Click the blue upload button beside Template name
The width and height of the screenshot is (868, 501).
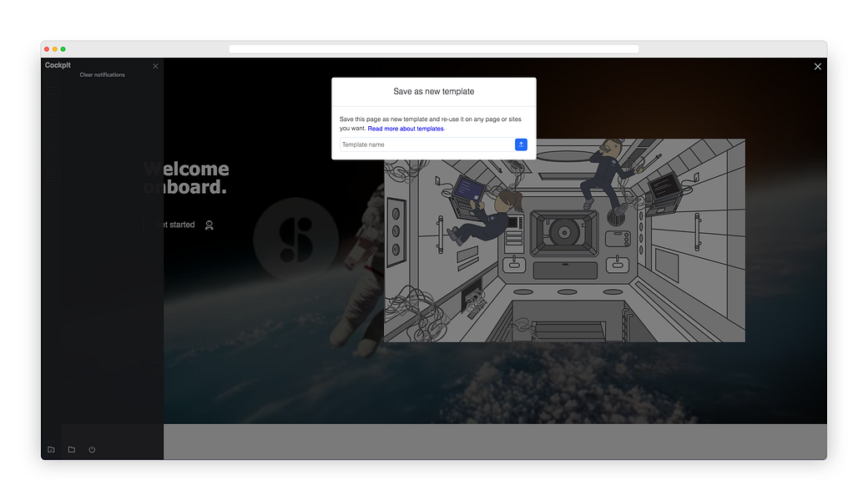521,144
